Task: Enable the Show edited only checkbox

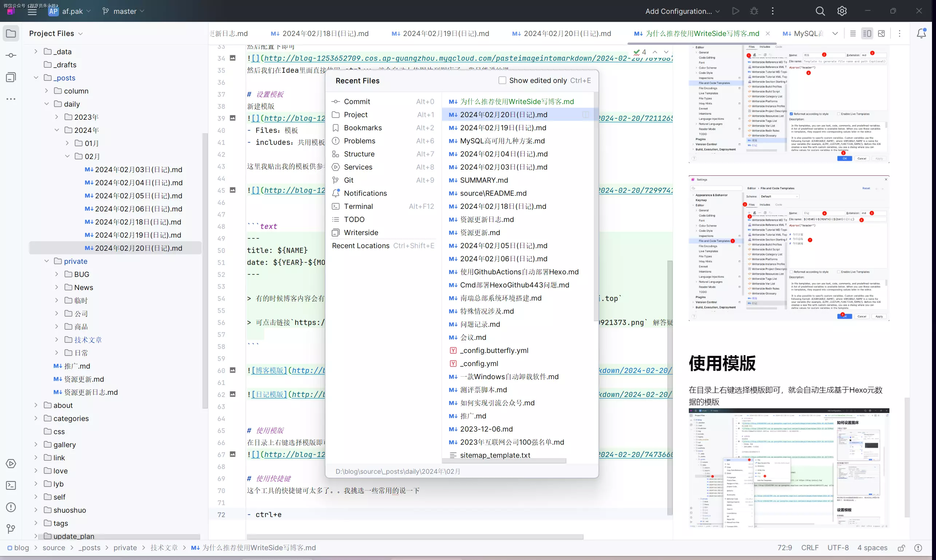Action: tap(502, 80)
